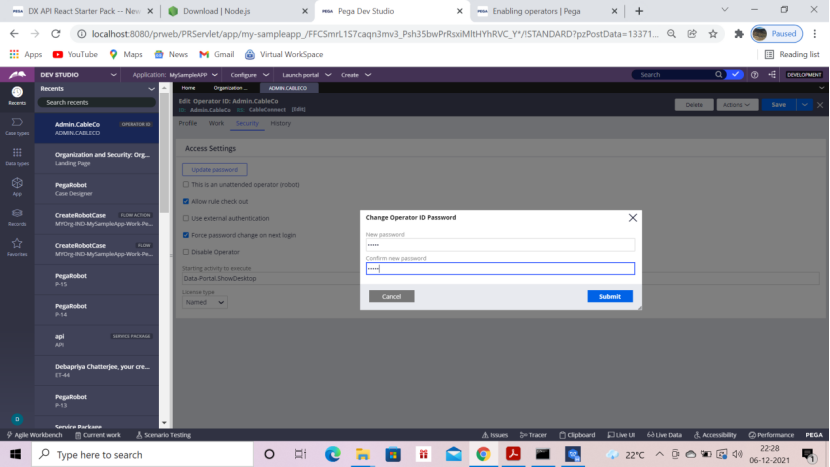Close the operator rule form with X

tap(820, 105)
